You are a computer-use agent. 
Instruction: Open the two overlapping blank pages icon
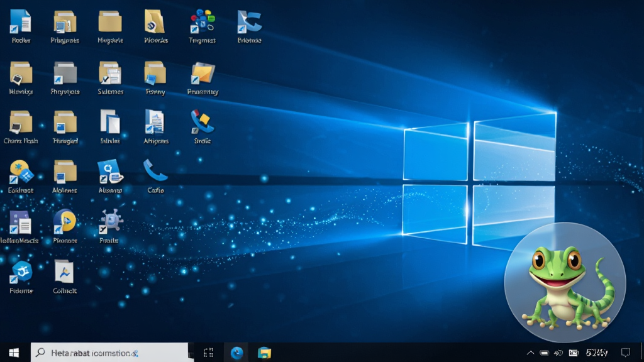click(x=110, y=121)
